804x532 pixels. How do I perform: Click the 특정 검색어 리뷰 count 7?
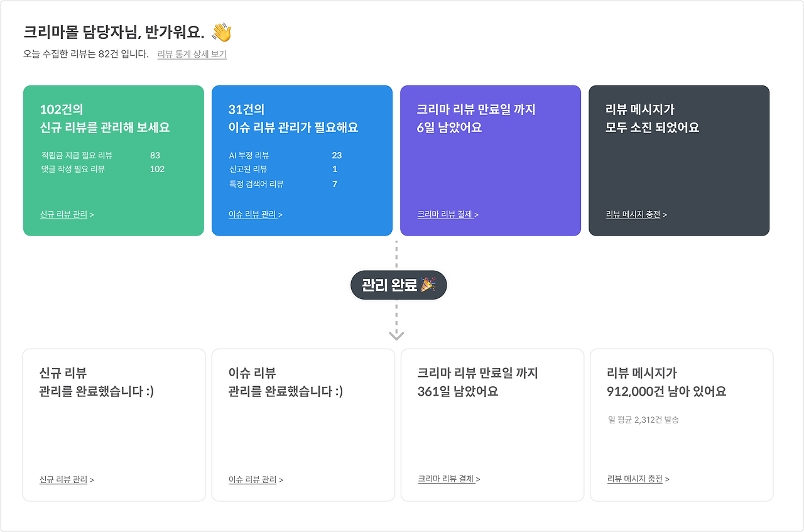coord(335,184)
